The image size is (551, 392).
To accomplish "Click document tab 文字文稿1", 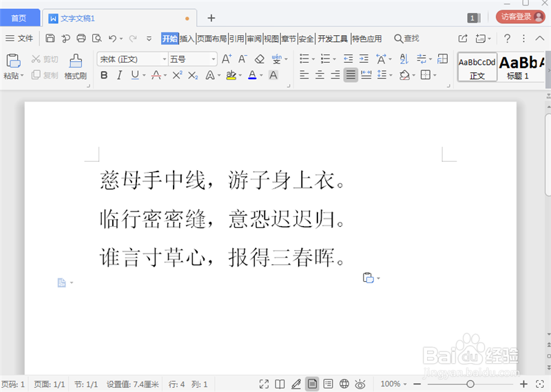I will (x=78, y=19).
